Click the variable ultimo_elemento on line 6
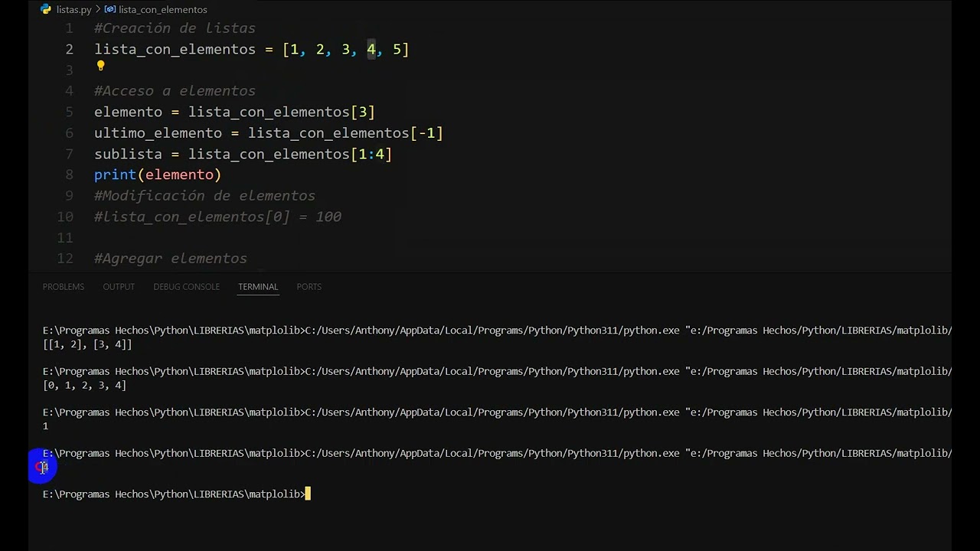 click(x=158, y=133)
